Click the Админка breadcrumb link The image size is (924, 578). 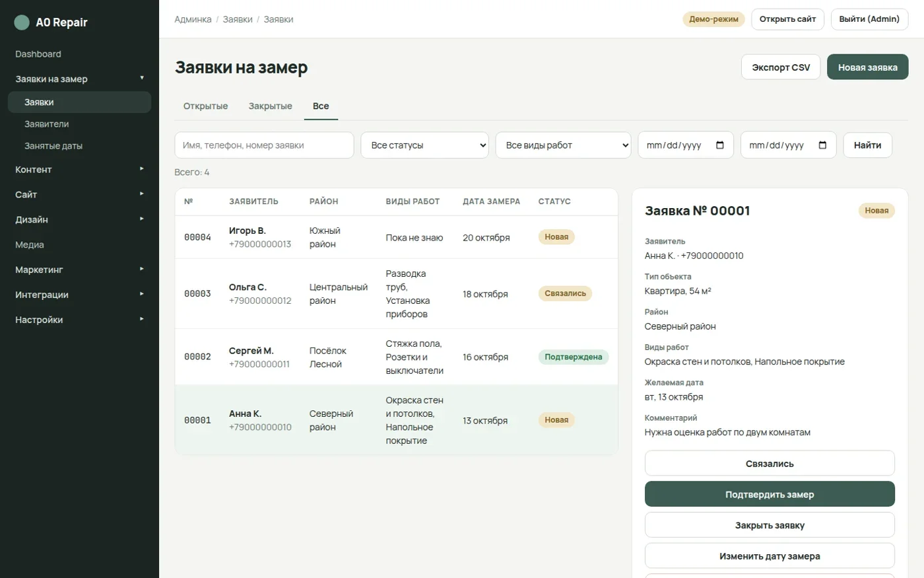tap(193, 19)
